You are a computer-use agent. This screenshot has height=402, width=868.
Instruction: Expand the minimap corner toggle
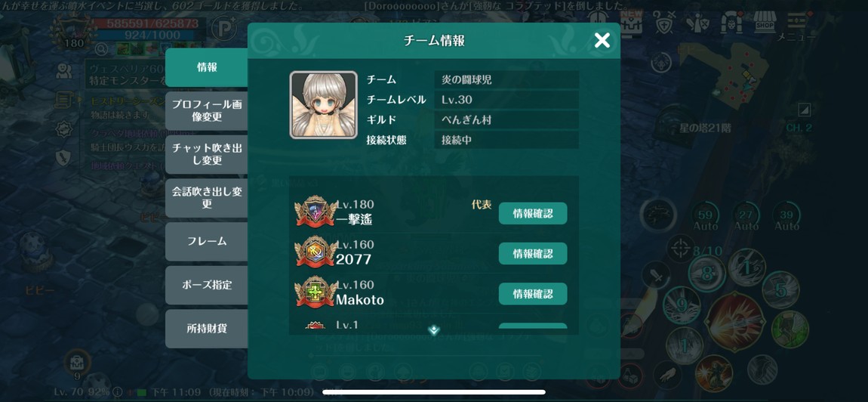(x=805, y=109)
